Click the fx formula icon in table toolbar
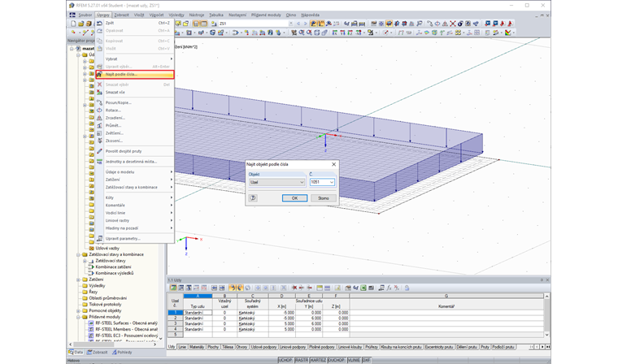Image resolution: width=618 pixels, height=364 pixels. click(389, 288)
